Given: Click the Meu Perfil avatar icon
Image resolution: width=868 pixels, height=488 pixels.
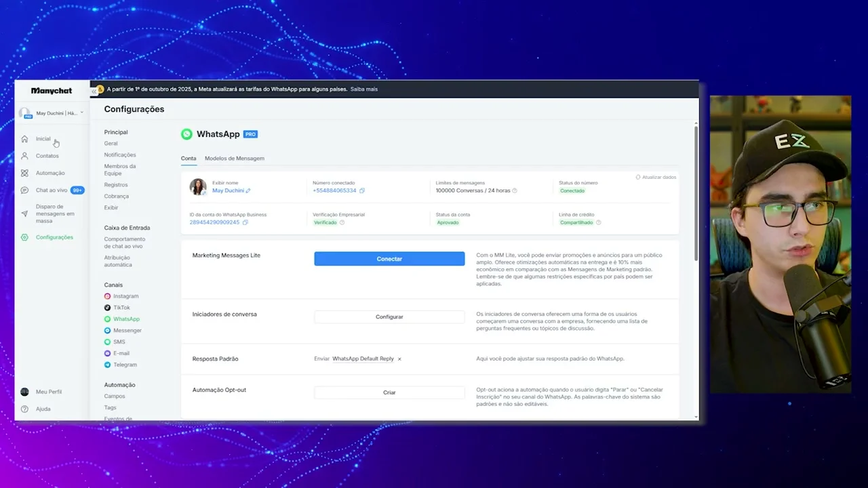Looking at the screenshot, I should (x=24, y=392).
